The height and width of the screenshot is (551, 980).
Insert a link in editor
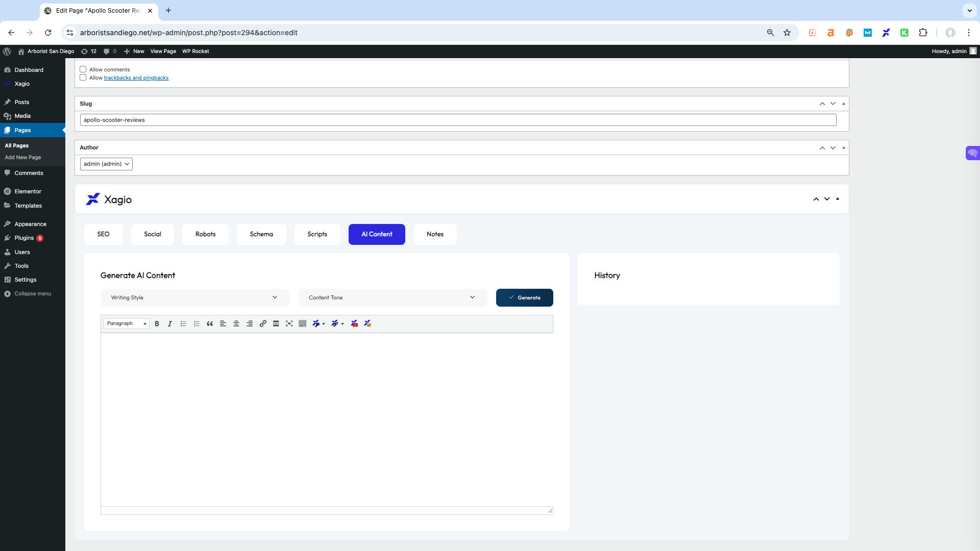pyautogui.click(x=263, y=323)
